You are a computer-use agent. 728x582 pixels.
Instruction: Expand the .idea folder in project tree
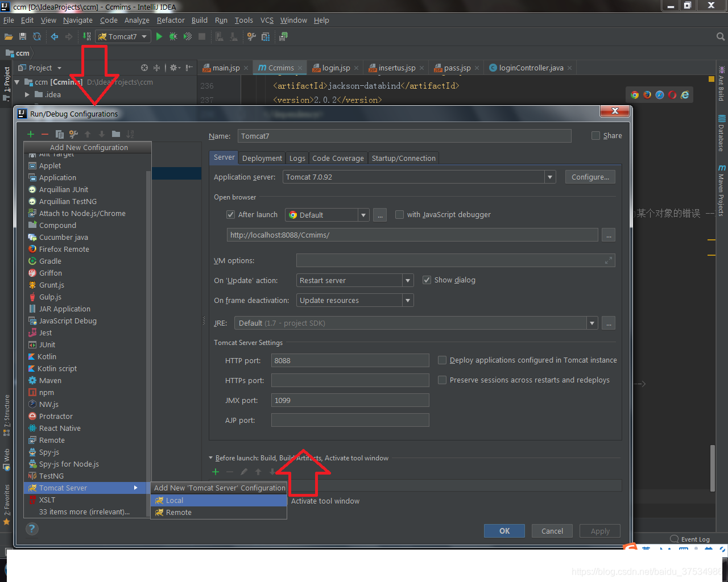tap(27, 94)
